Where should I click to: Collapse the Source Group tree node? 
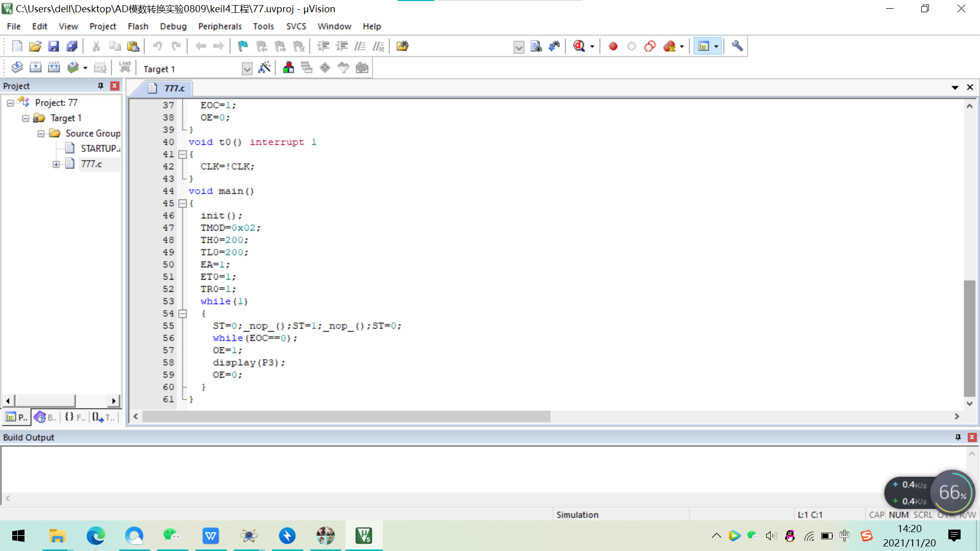tap(41, 134)
